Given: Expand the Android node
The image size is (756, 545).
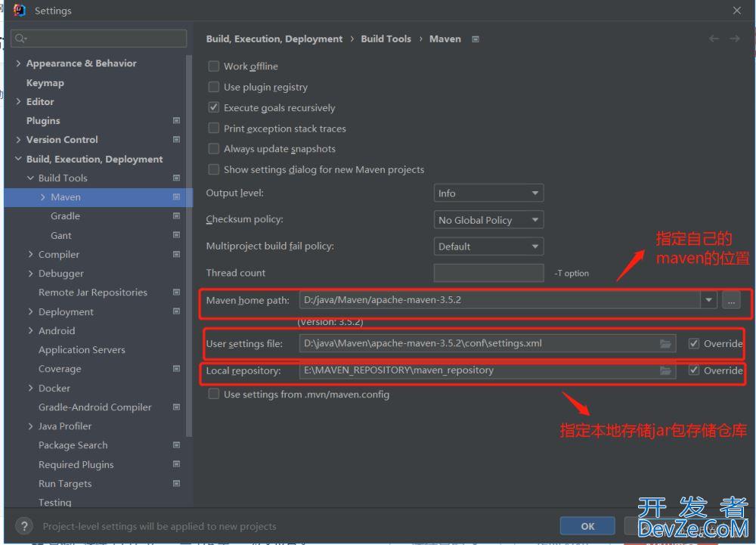Looking at the screenshot, I should coord(30,330).
